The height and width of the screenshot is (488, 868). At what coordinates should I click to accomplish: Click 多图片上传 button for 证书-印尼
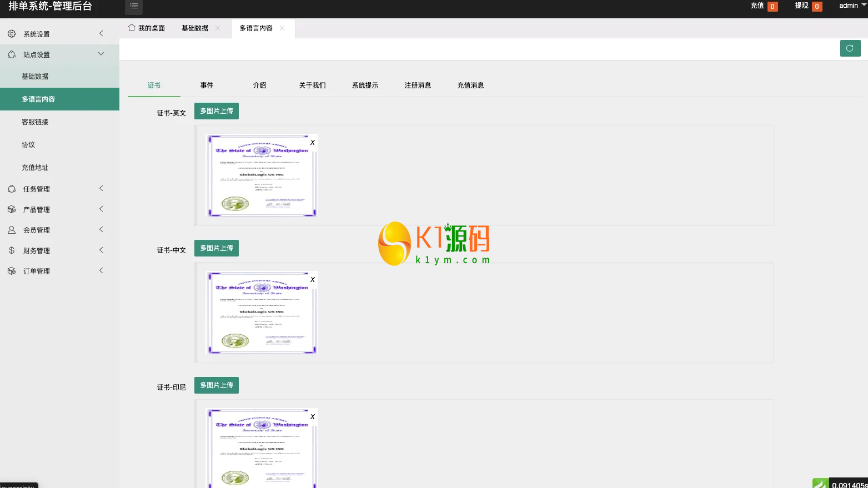click(217, 385)
